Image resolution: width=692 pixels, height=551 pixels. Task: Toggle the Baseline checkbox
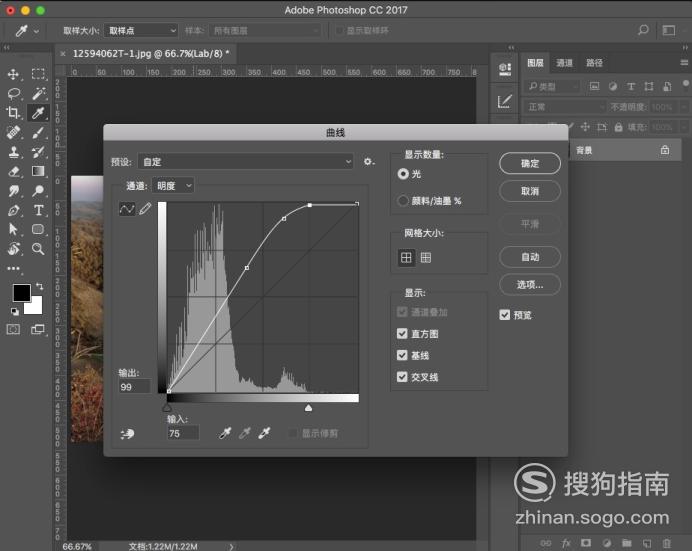click(x=402, y=355)
